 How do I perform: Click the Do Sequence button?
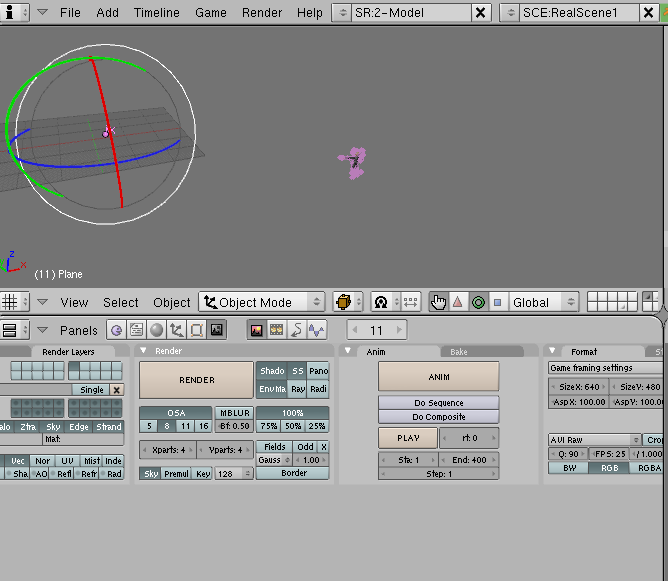[439, 403]
